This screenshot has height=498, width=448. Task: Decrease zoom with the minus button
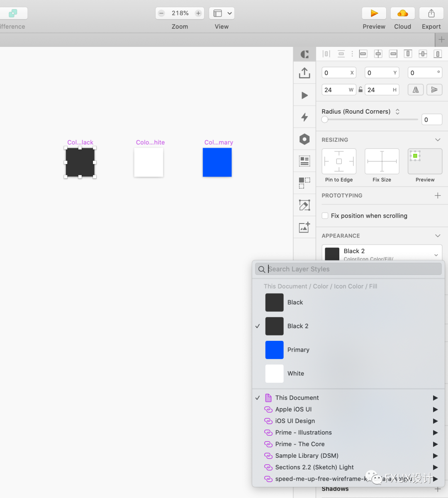coord(162,13)
